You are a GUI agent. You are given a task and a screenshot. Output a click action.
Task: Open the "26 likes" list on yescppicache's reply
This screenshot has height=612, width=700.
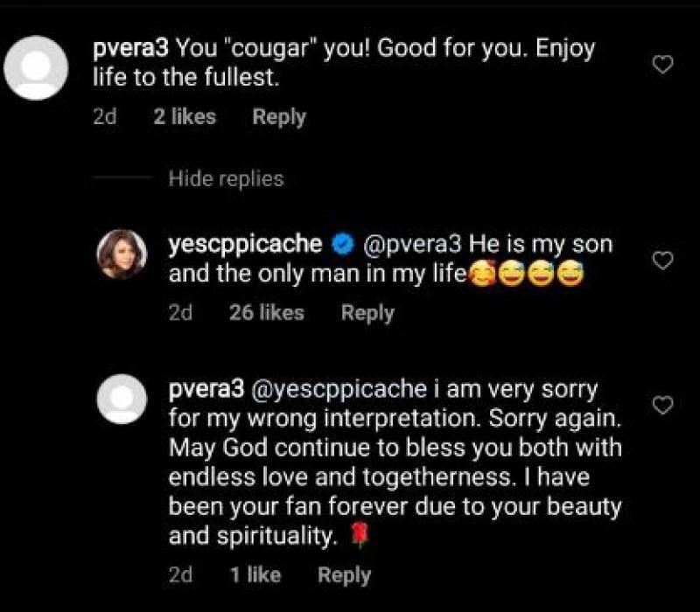pos(267,313)
